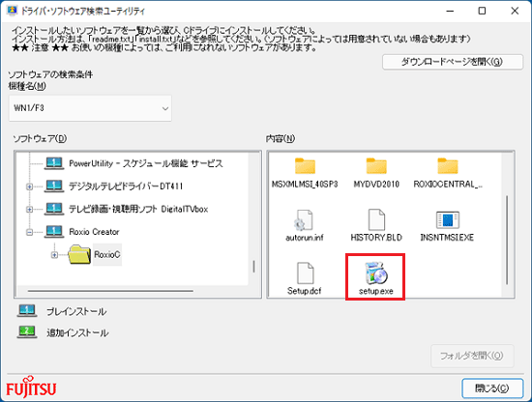Screen dimensions: 532x402
Task: Click the laptop icon beside Roxio Creator
Action: [54, 232]
